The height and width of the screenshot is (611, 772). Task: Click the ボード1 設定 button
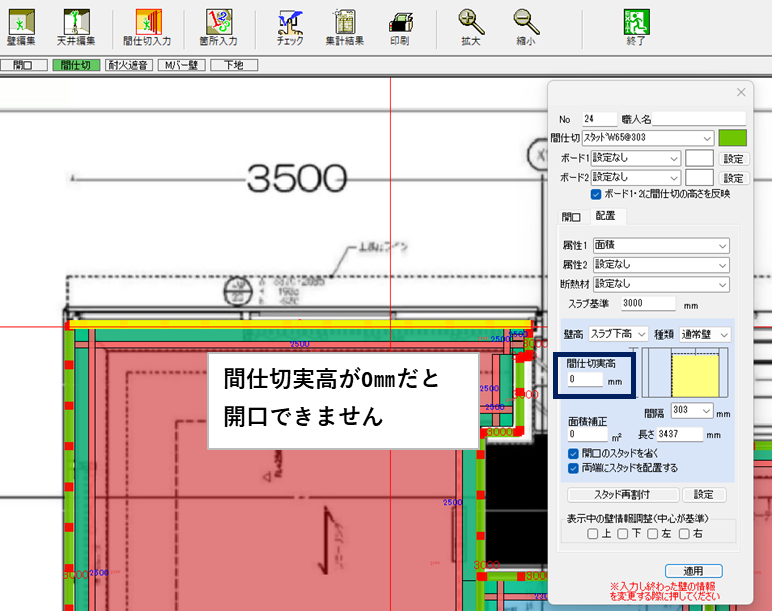(x=733, y=159)
